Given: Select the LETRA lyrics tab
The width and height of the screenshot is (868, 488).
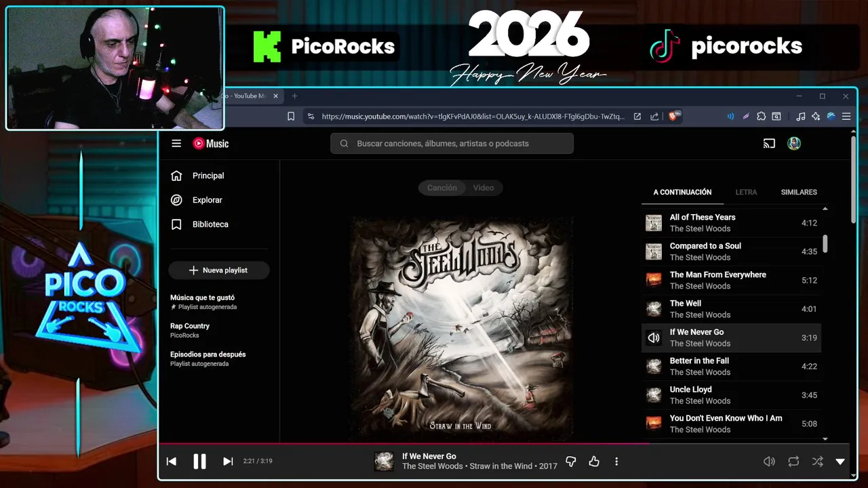Looking at the screenshot, I should pyautogui.click(x=746, y=192).
